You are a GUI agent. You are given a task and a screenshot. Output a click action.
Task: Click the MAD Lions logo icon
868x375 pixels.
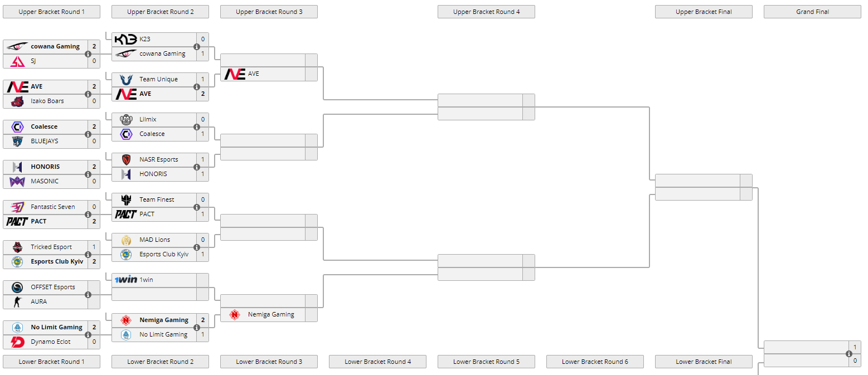click(x=126, y=240)
